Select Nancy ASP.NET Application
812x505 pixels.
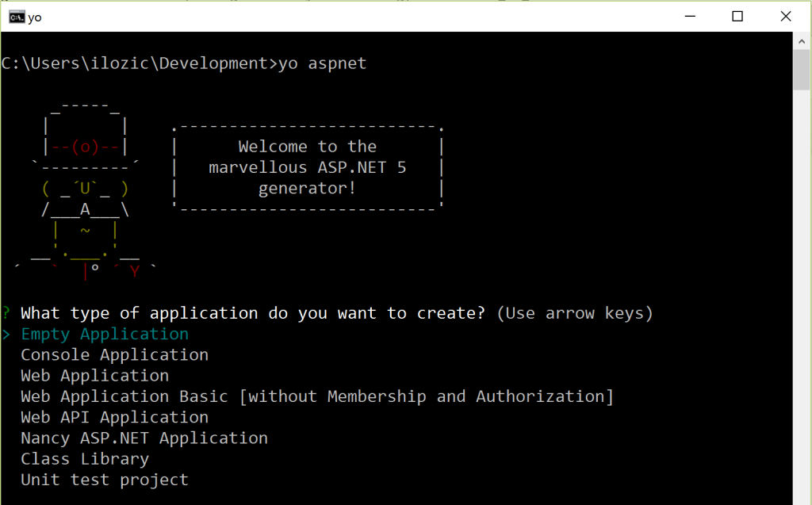tap(144, 438)
